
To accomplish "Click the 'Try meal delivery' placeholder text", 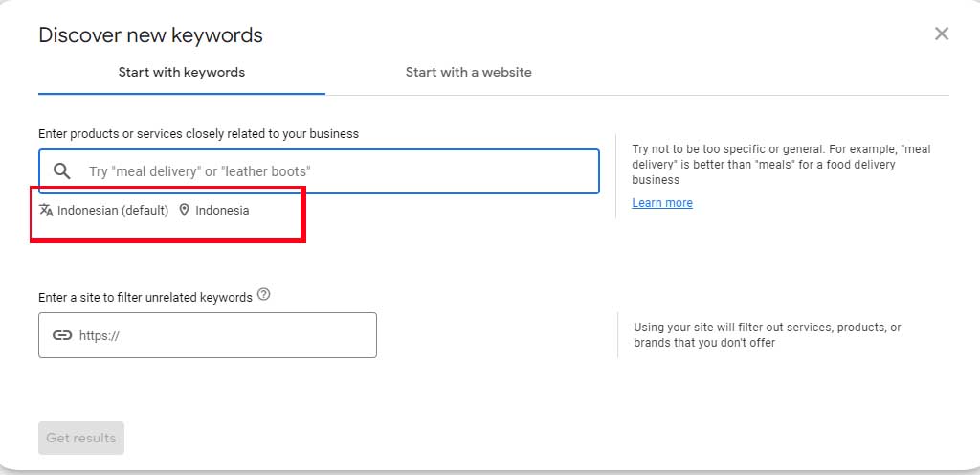I will [x=200, y=171].
